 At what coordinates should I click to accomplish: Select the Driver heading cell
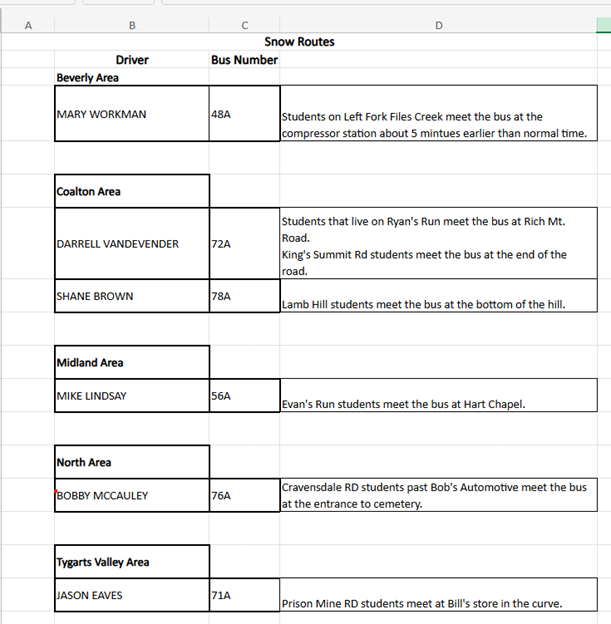pos(131,60)
